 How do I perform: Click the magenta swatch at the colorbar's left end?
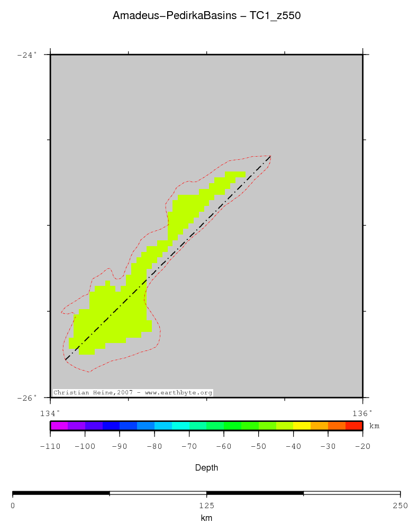click(x=59, y=426)
